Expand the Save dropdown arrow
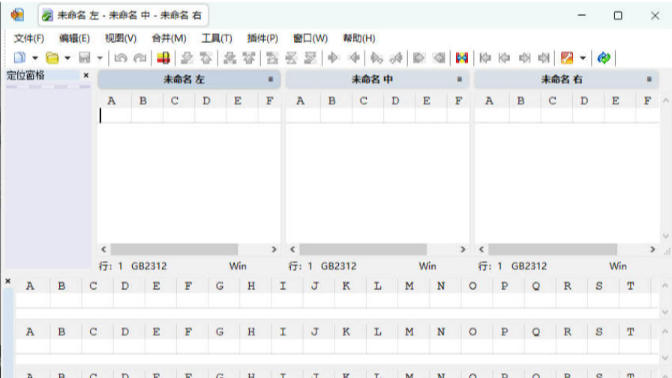672x378 pixels. 100,57
